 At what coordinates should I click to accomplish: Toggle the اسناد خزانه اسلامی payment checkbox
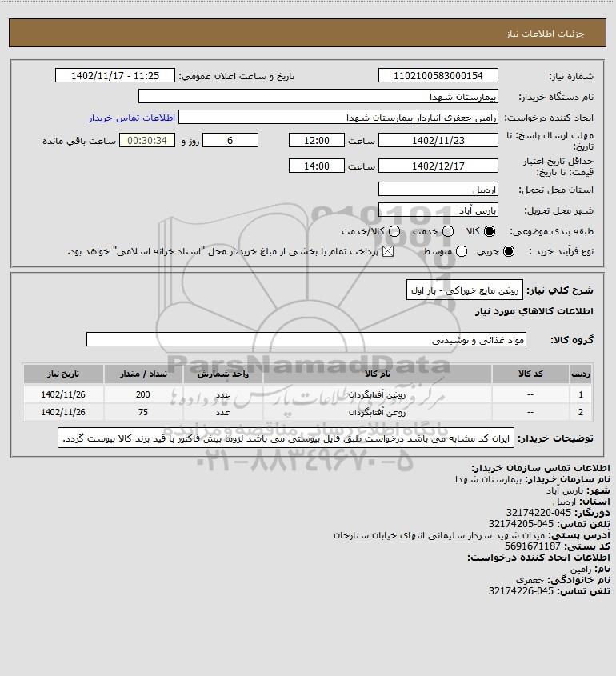pos(388,251)
